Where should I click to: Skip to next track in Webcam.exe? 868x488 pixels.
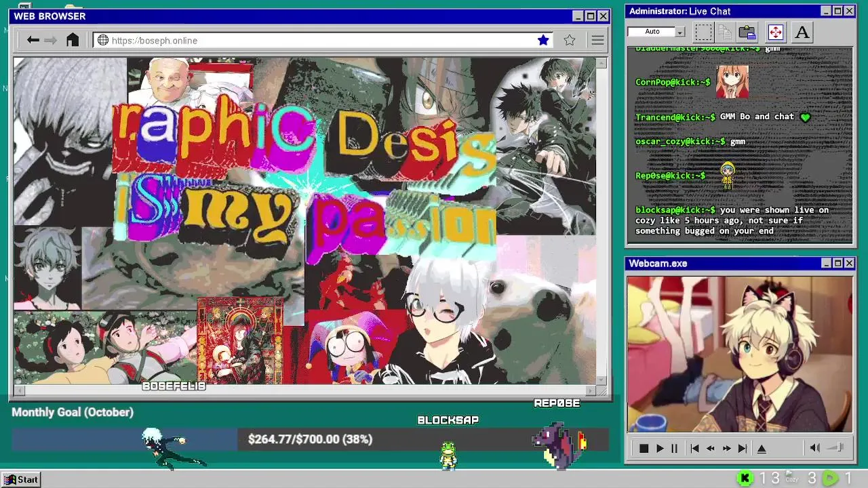point(743,448)
